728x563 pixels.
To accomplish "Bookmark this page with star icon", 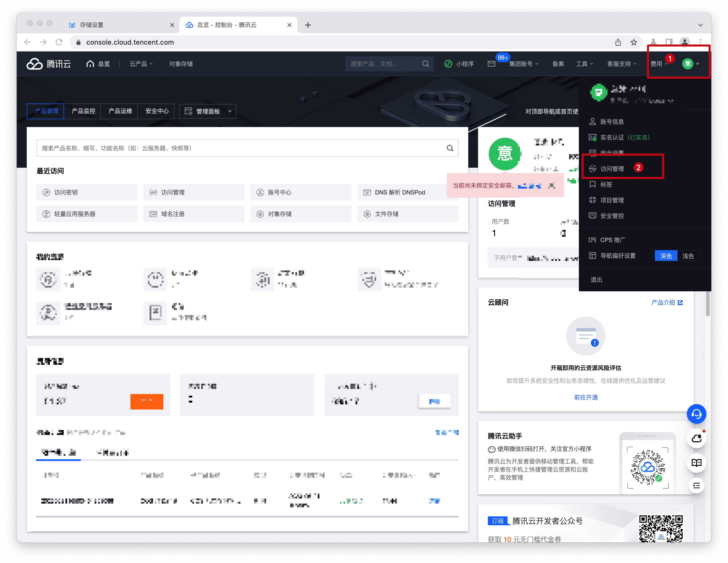I will pyautogui.click(x=634, y=42).
